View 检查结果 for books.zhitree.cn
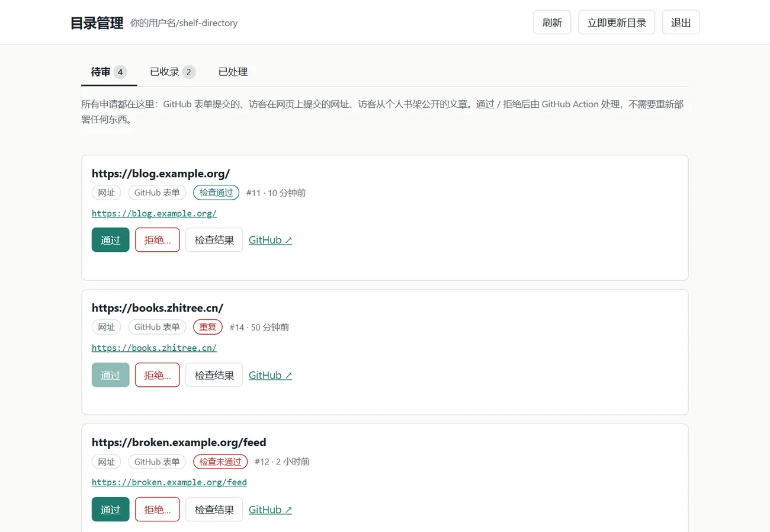Viewport: 770px width, 532px height. (214, 375)
